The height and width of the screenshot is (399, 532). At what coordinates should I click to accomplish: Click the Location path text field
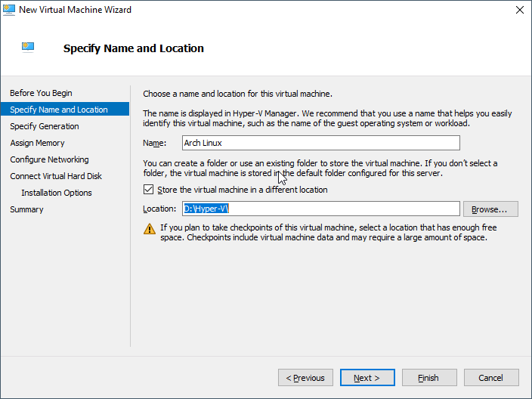click(320, 209)
